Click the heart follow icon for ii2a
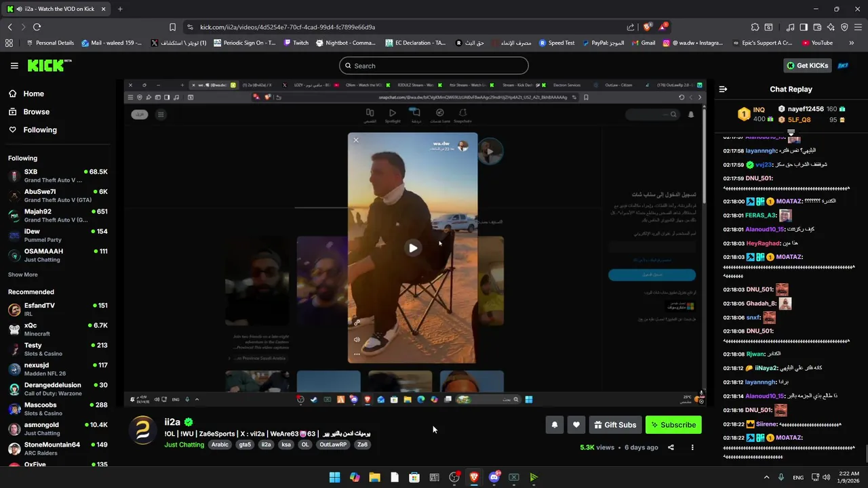 (576, 425)
